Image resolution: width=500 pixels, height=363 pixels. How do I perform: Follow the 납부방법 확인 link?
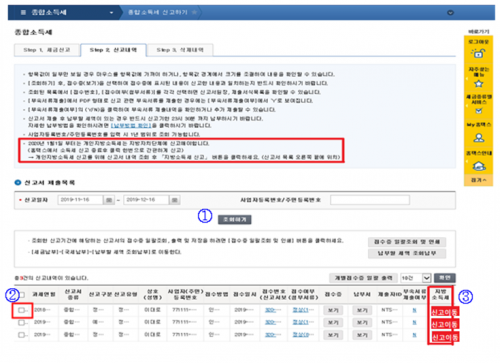pyautogui.click(x=131, y=125)
